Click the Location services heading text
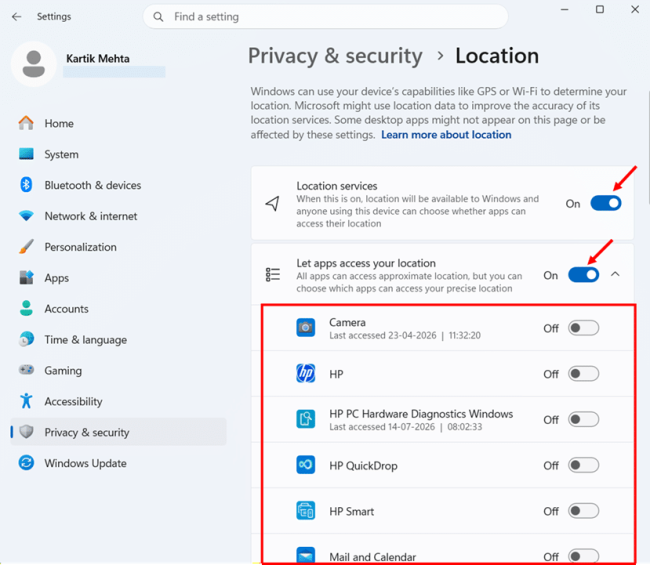The width and height of the screenshot is (650, 565). click(337, 186)
